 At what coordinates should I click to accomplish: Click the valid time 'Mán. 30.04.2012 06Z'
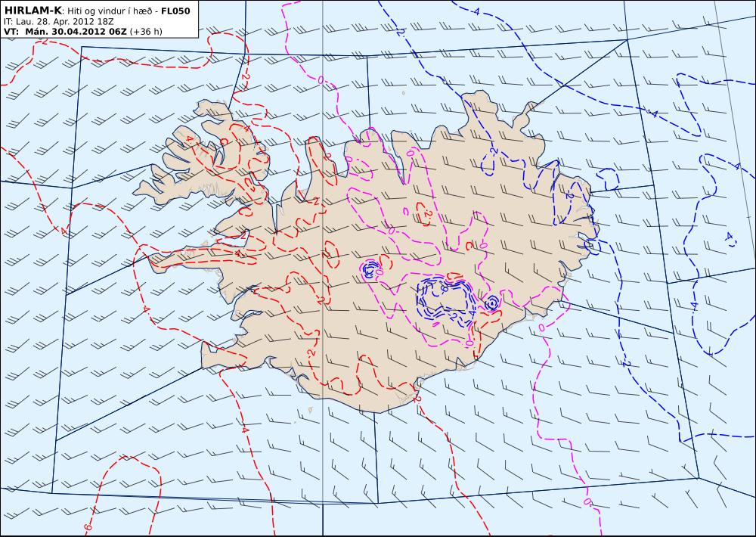point(76,32)
